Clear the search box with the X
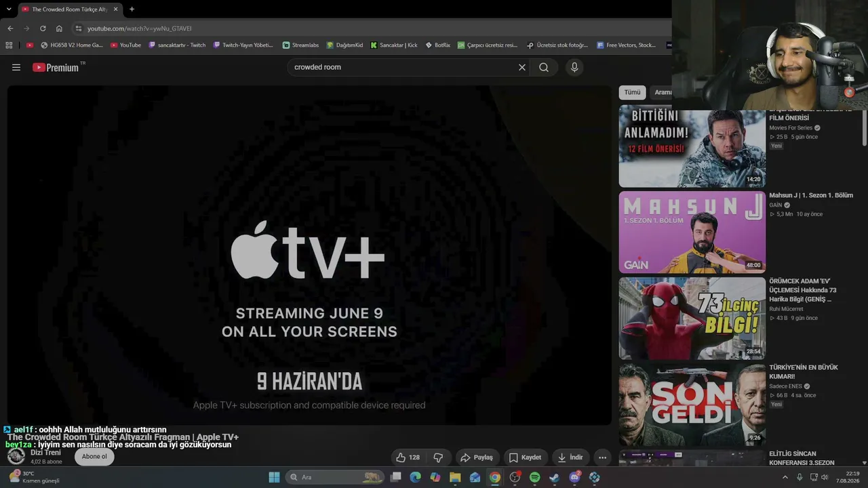The image size is (868, 488). pos(522,67)
